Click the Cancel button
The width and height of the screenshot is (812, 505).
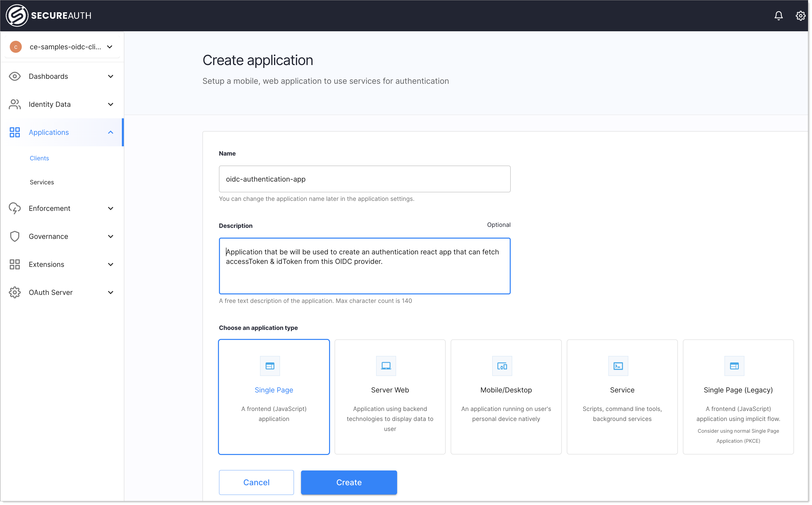click(256, 483)
